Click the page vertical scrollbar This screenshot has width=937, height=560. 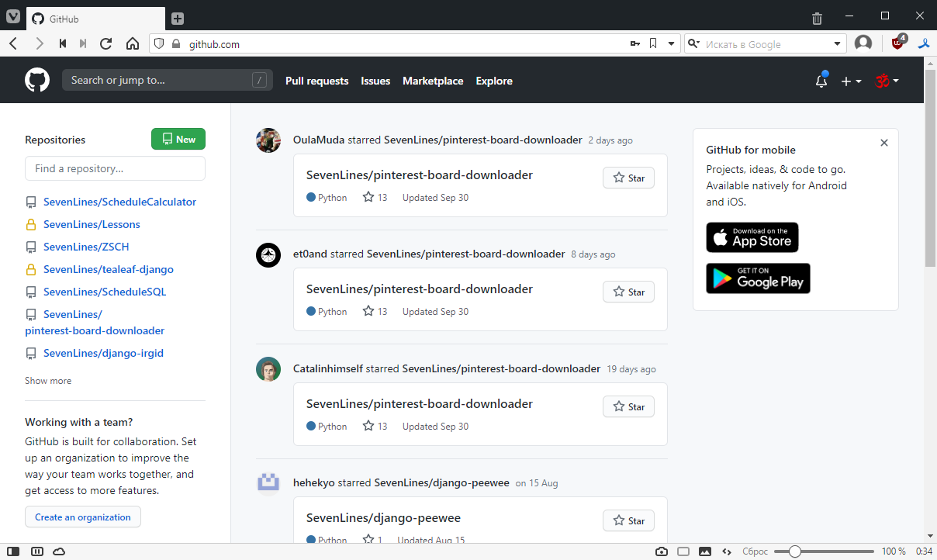coord(931,167)
